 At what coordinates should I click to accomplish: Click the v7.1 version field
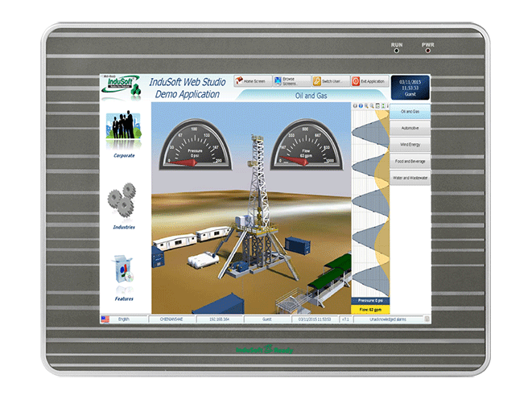click(x=345, y=319)
